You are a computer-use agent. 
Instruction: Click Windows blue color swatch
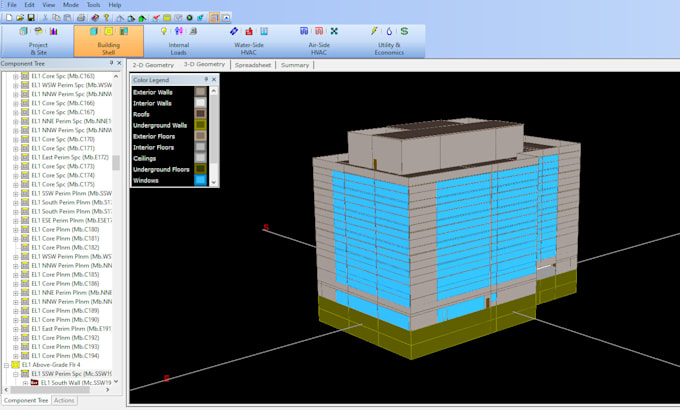[x=200, y=180]
